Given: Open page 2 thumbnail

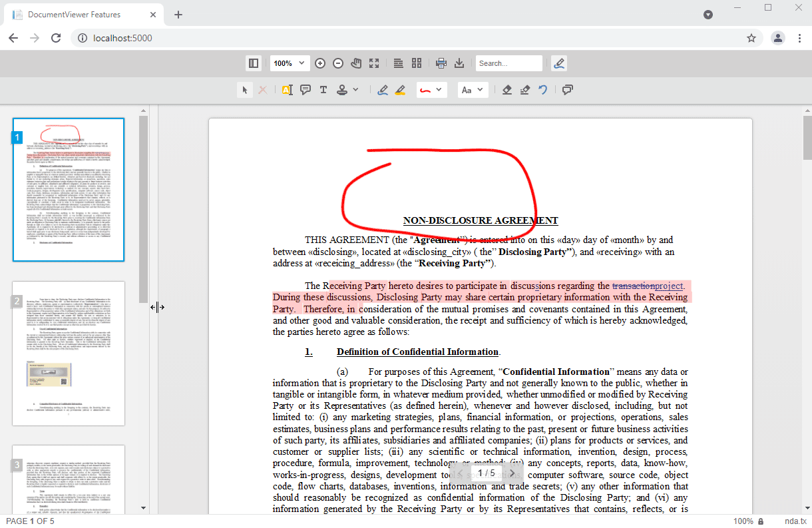Looking at the screenshot, I should point(69,354).
